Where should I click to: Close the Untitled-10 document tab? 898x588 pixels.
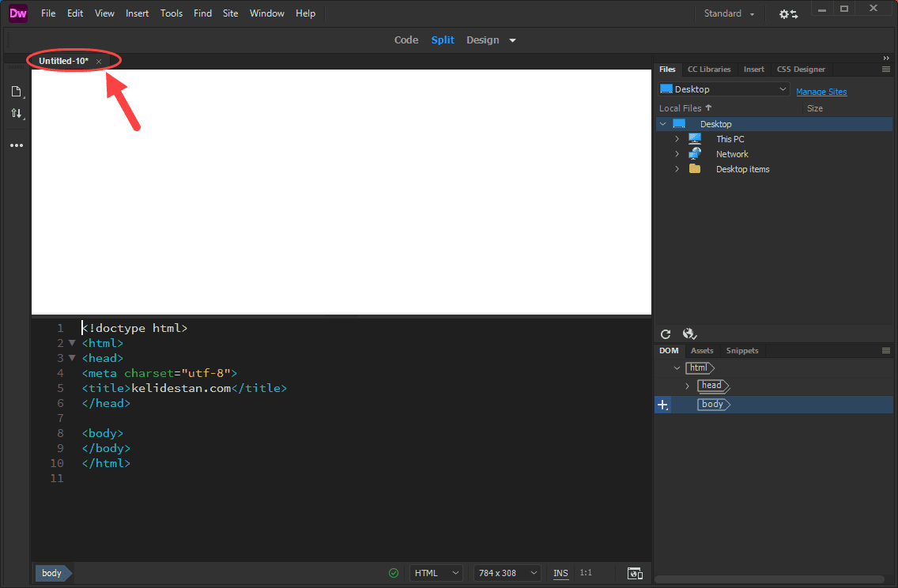(x=99, y=62)
